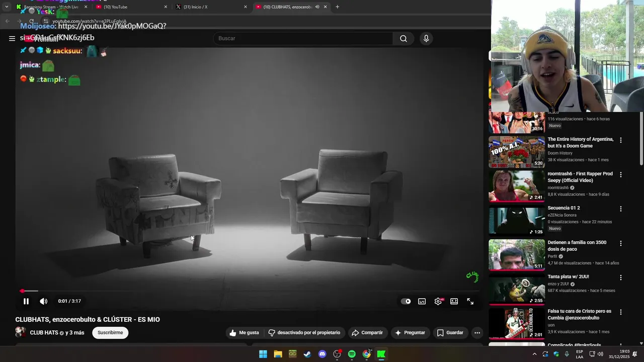
Task: Click 'y 3 más' collaborators link
Action: coord(75,333)
